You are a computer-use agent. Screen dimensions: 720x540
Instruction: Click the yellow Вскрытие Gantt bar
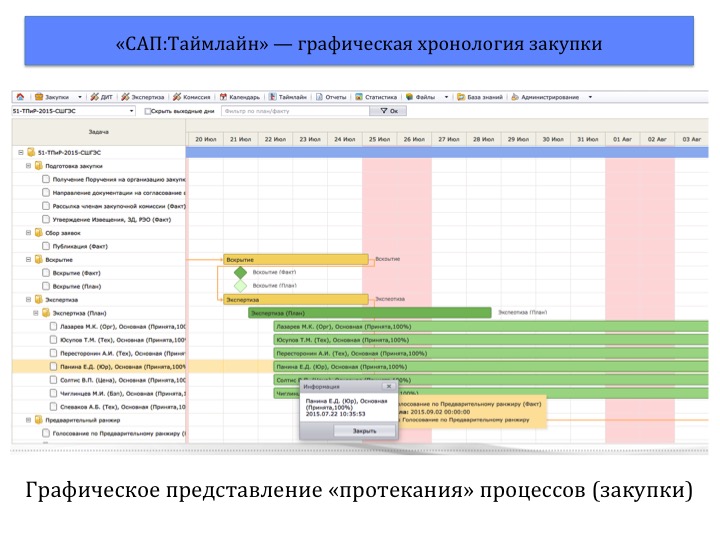click(x=296, y=259)
